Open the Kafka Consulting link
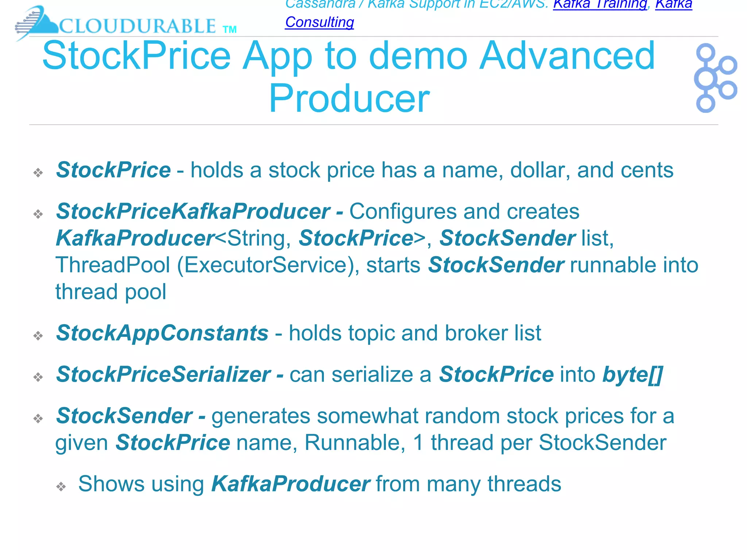This screenshot has width=747, height=560. pos(320,22)
